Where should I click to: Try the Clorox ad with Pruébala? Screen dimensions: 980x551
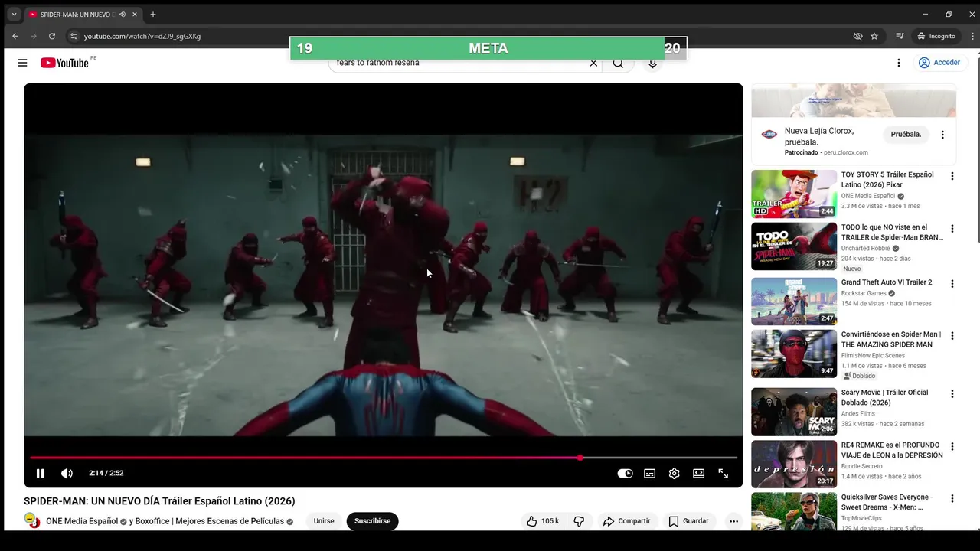906,135
